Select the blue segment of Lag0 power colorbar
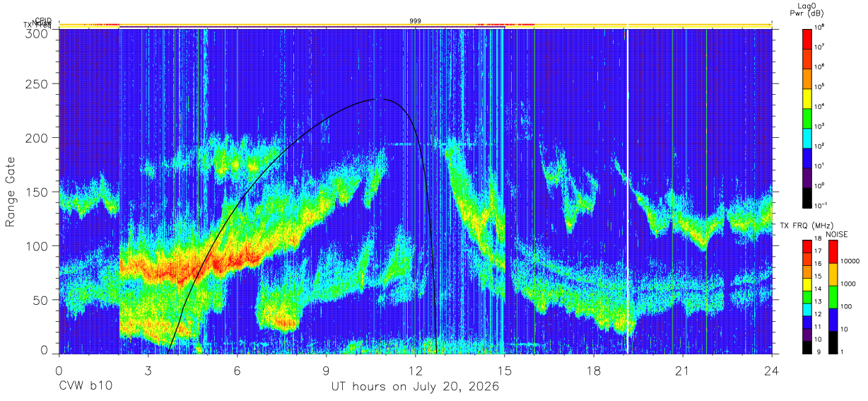Viewport: 868px width, 401px height. (807, 157)
